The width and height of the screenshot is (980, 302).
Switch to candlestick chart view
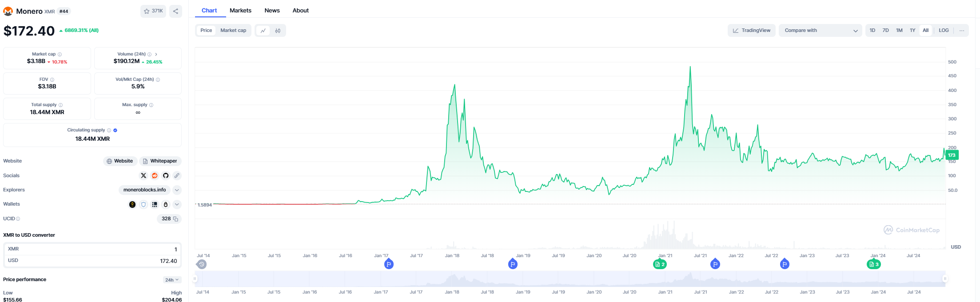click(x=278, y=31)
